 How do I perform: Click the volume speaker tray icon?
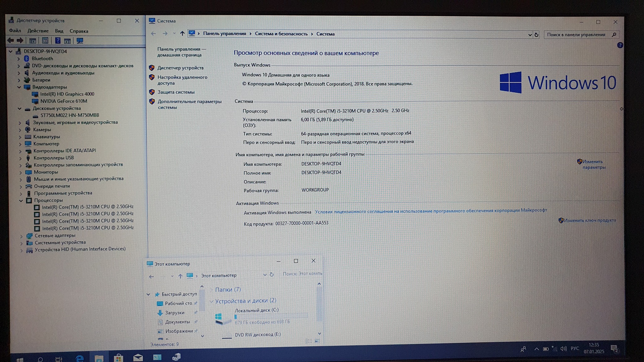563,349
